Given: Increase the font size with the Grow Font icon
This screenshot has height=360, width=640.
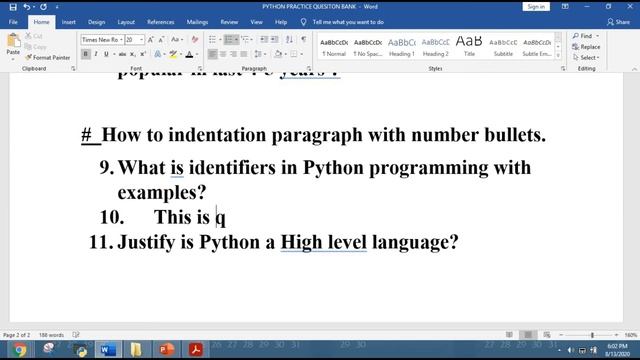Looking at the screenshot, I should pos(151,40).
